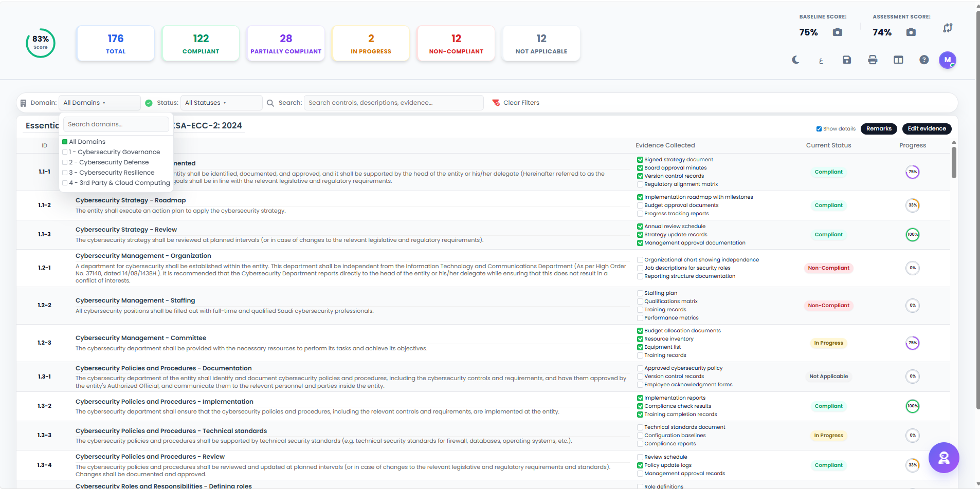Open the purple assistant chat button
Image resolution: width=980 pixels, height=489 pixels.
[x=943, y=458]
